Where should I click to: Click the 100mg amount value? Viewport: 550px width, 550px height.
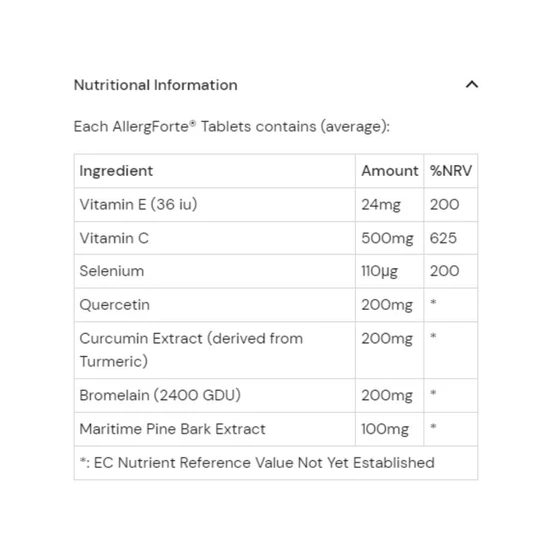pos(385,429)
